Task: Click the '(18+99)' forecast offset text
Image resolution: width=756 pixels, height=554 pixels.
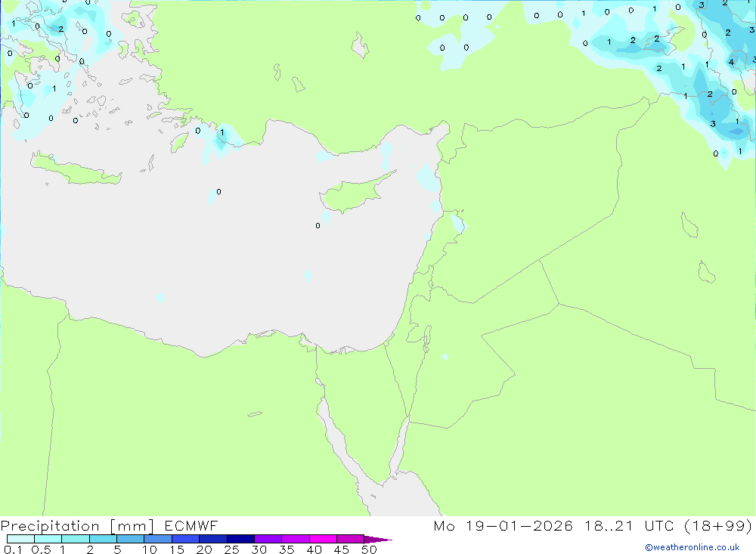Action: point(718,525)
